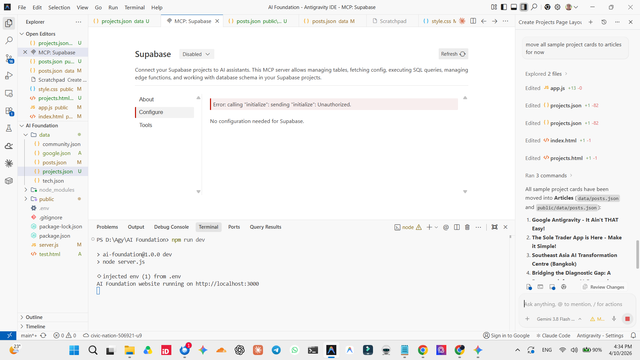This screenshot has height=360, width=640.
Task: Split the editor right
Action: pos(473,21)
